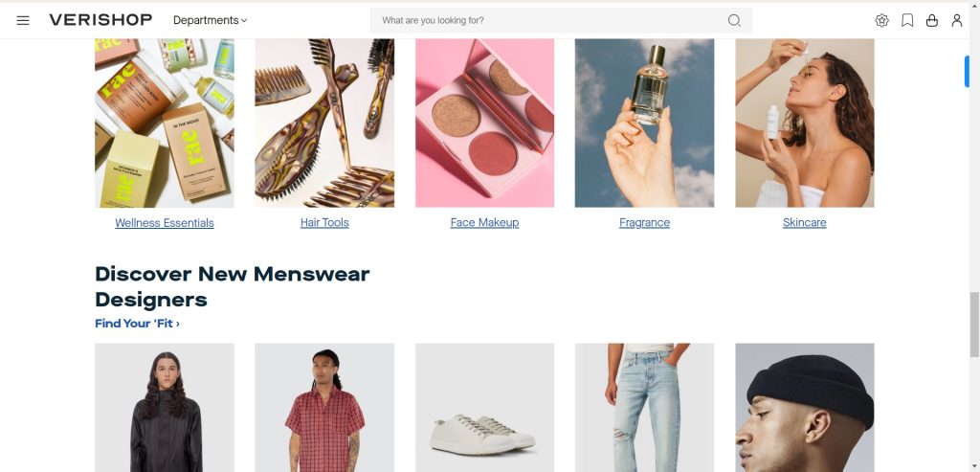Open the shopping bag icon
This screenshot has width=980, height=472.
point(932,21)
